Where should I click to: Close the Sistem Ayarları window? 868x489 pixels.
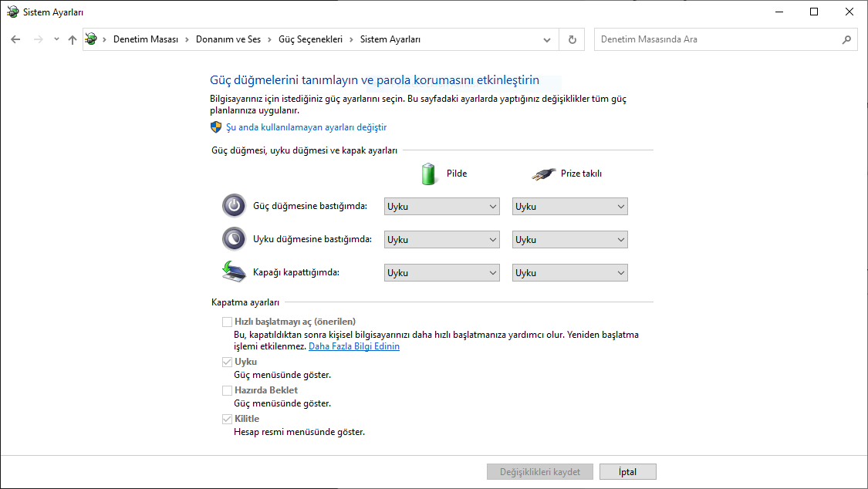[849, 12]
